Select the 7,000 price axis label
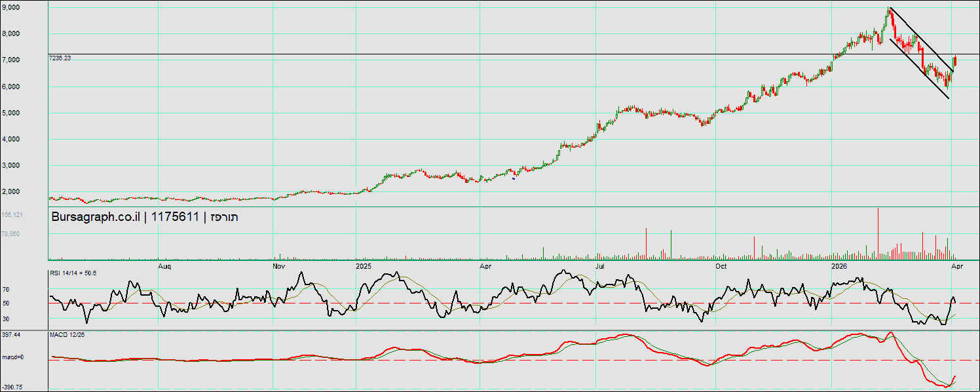 tap(11, 60)
